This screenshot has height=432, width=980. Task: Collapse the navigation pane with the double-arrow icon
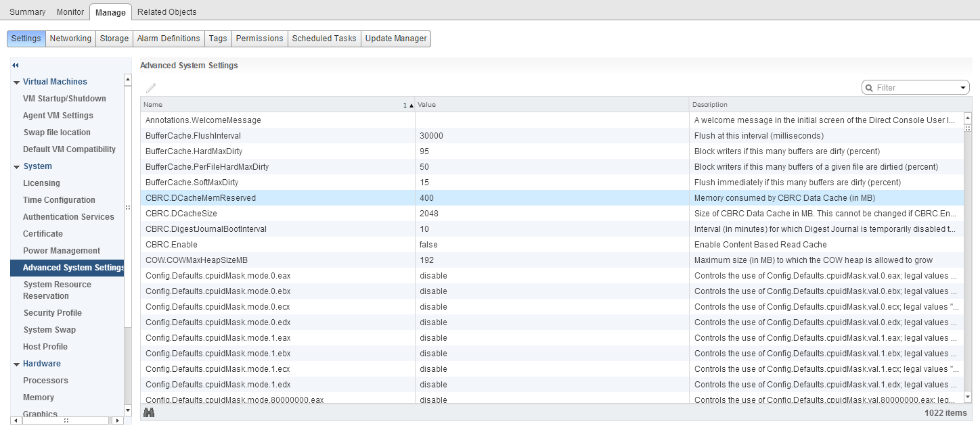16,66
